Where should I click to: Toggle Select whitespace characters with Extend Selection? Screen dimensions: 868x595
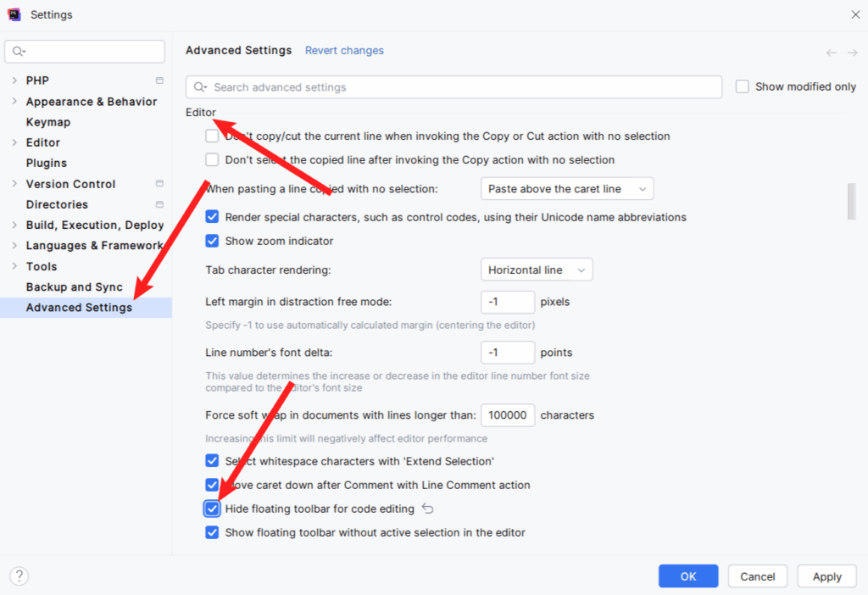(x=212, y=461)
